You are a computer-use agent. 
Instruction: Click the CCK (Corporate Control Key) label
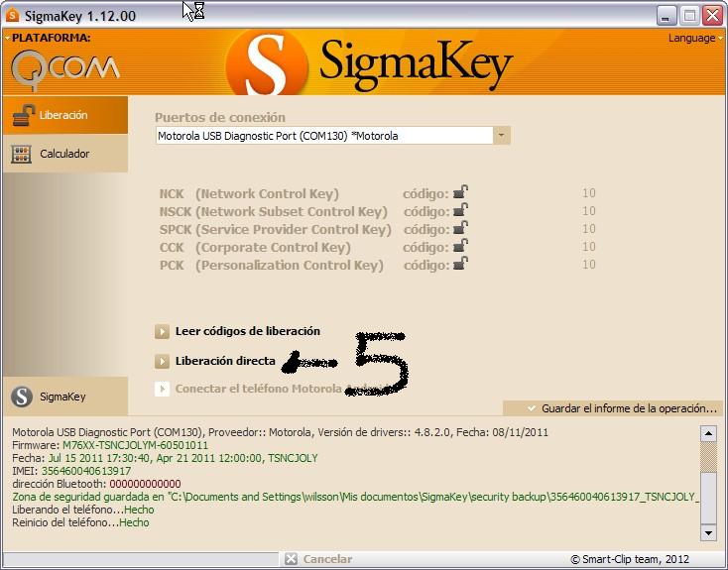[255, 248]
